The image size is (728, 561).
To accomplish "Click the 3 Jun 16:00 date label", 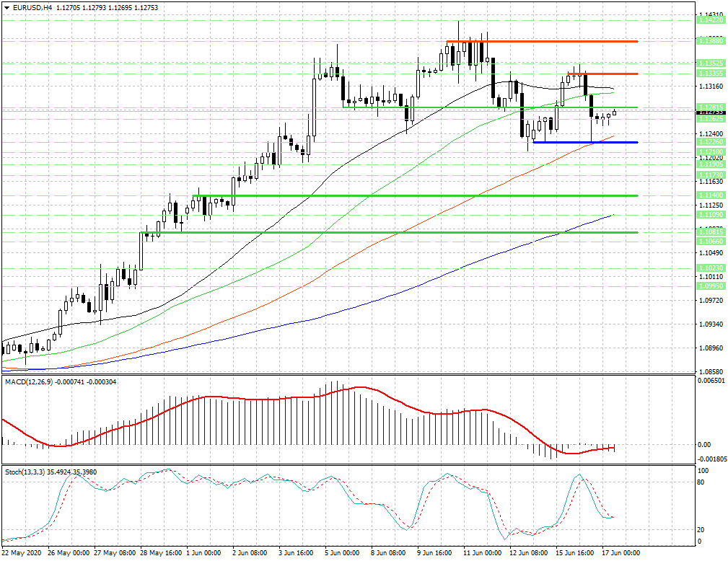I will [x=297, y=552].
